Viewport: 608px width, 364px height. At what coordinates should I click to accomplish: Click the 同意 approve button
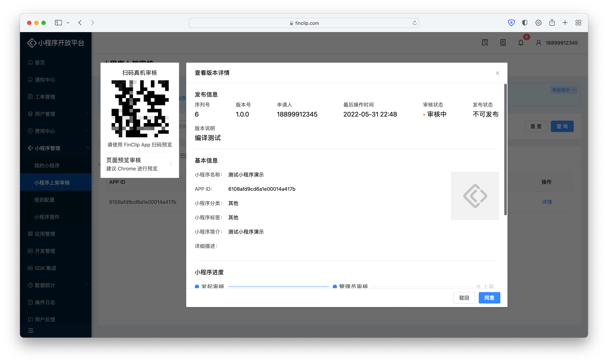[x=489, y=298]
